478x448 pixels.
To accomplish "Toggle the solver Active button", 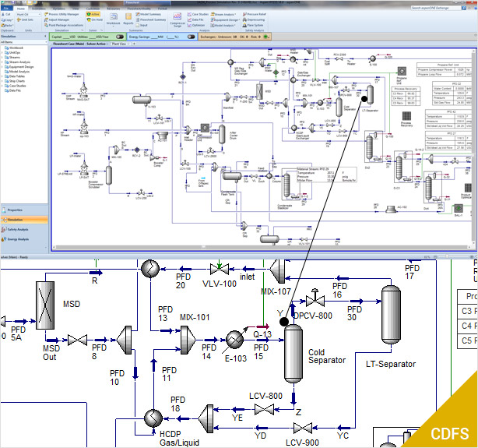I will pyautogui.click(x=95, y=13).
